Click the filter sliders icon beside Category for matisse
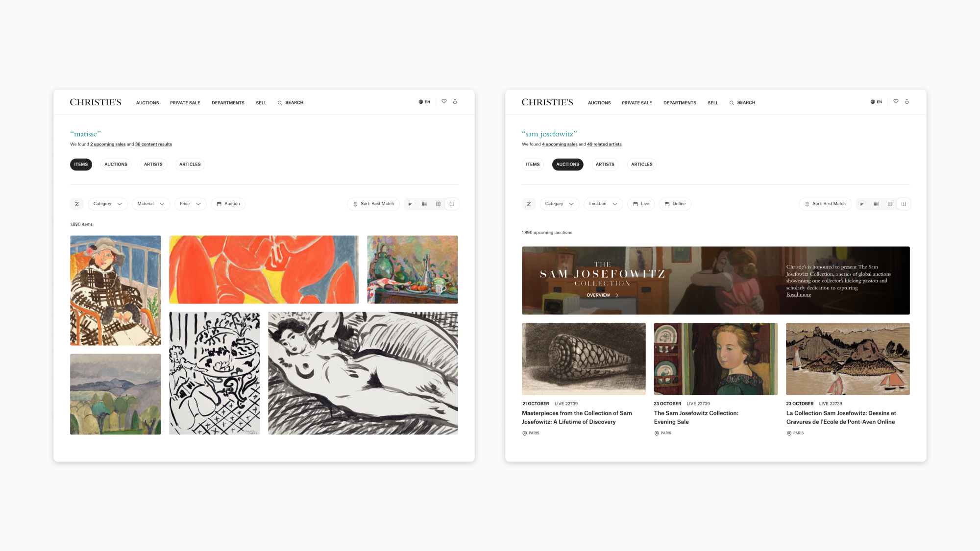 pyautogui.click(x=77, y=204)
